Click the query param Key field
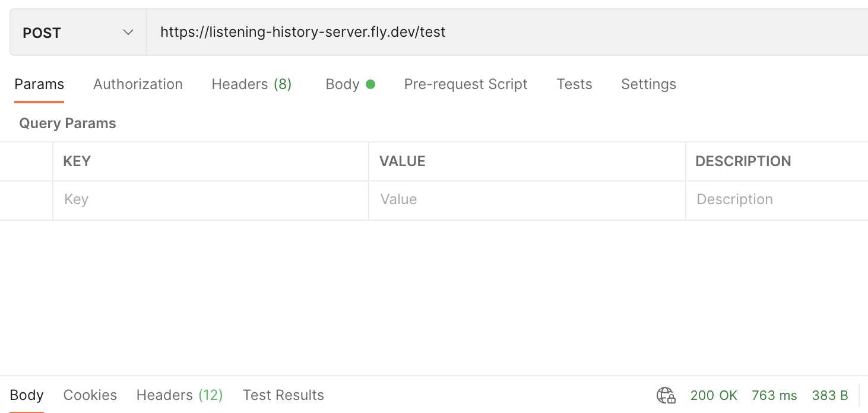Image resolution: width=868 pixels, height=413 pixels. click(x=210, y=200)
